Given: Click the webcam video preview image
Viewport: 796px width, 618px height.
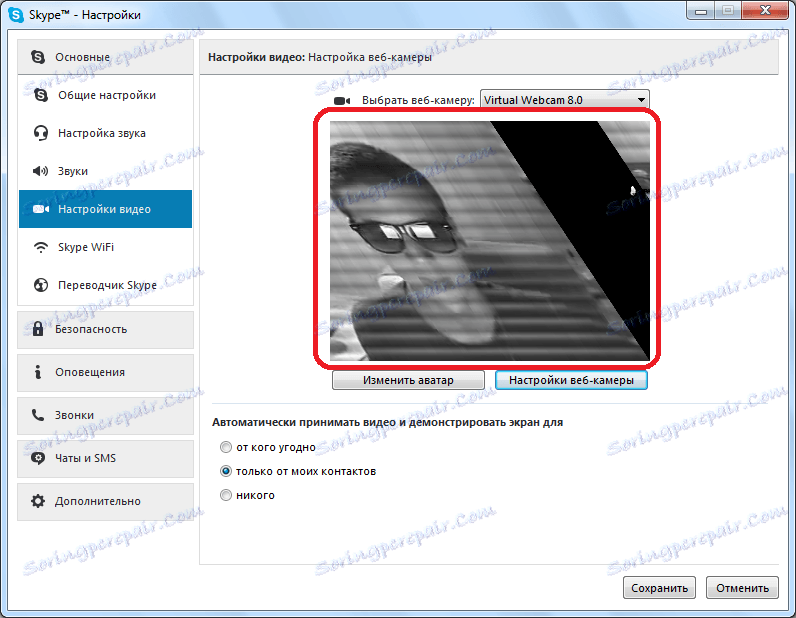Looking at the screenshot, I should [x=490, y=241].
